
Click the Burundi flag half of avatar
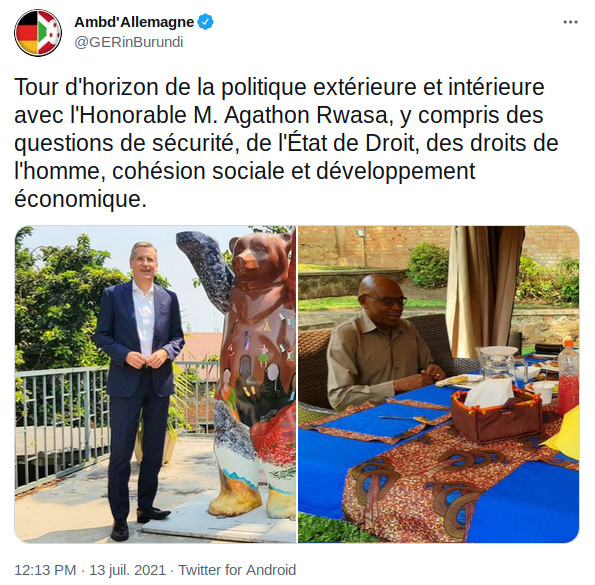pyautogui.click(x=50, y=33)
